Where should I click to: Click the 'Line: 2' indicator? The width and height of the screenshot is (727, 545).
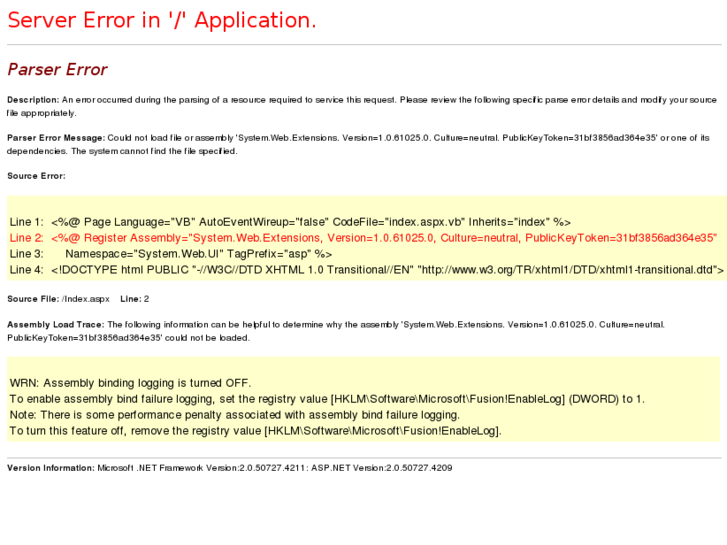(x=134, y=299)
